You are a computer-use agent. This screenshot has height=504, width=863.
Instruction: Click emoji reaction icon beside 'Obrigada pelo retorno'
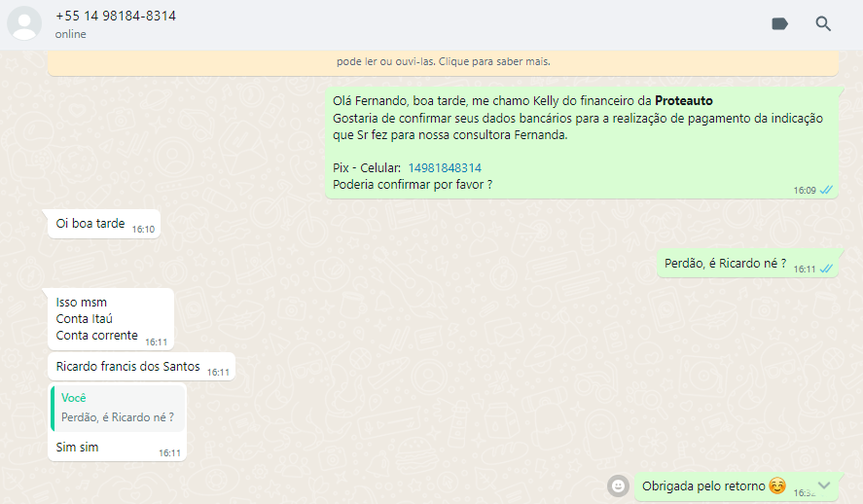618,486
